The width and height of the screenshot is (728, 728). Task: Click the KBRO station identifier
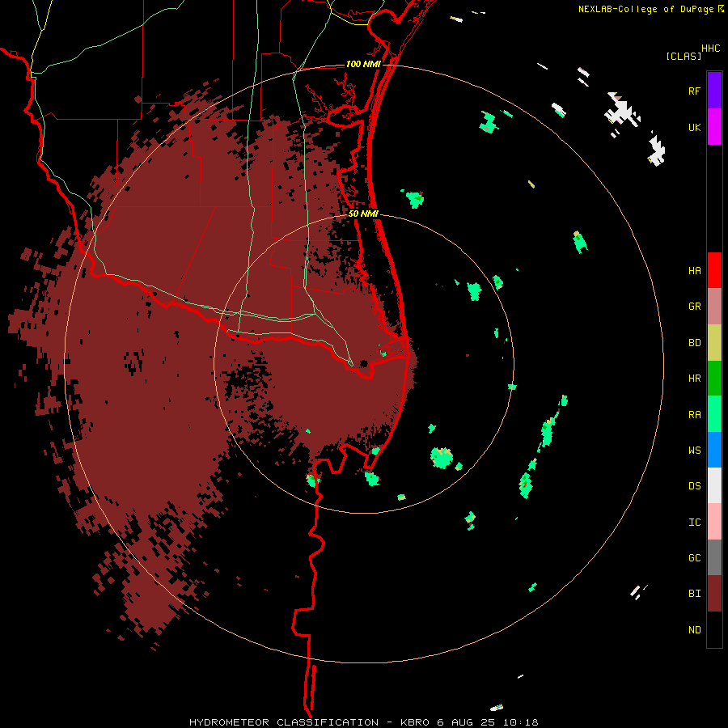click(415, 722)
